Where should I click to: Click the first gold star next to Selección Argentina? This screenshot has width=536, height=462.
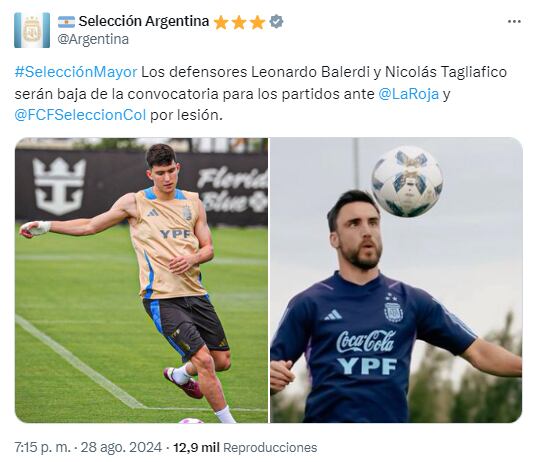(221, 22)
